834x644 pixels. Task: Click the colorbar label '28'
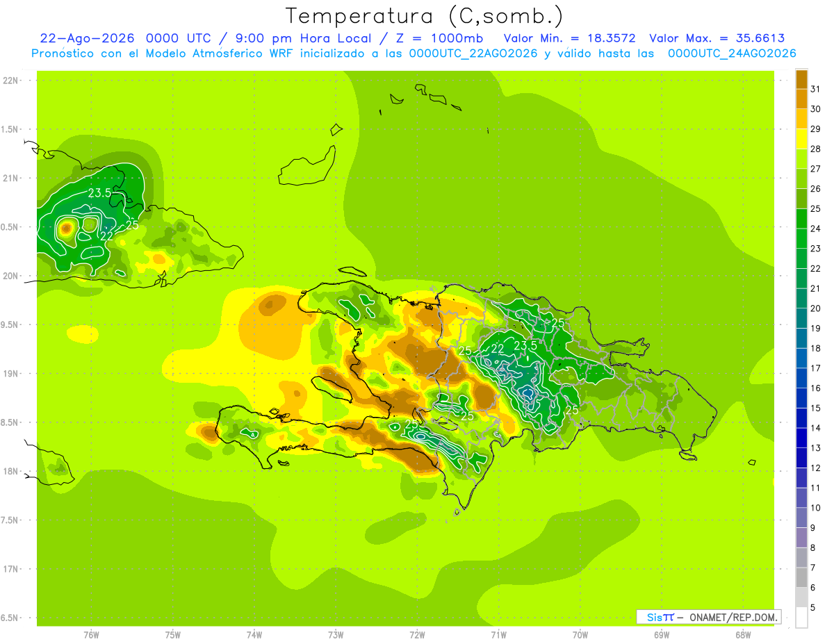815,149
